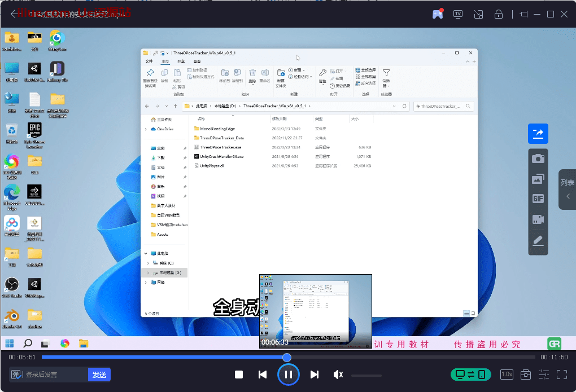The height and width of the screenshot is (392, 576).
Task: Toggle the pin-on-top icon
Action: [523, 14]
